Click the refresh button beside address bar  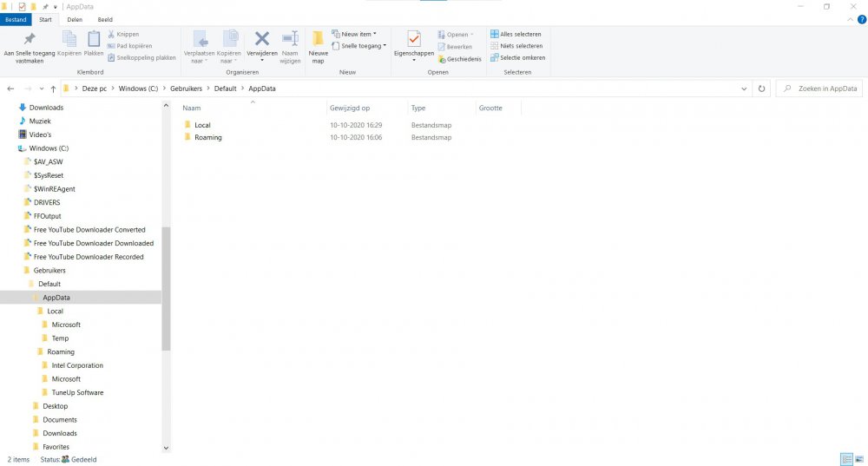(761, 89)
